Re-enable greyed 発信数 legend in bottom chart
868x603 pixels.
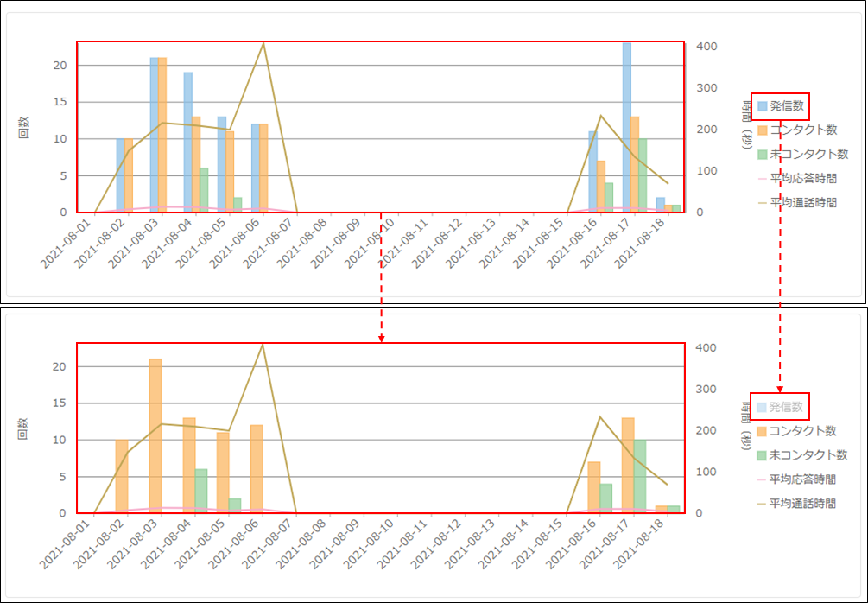tap(786, 407)
